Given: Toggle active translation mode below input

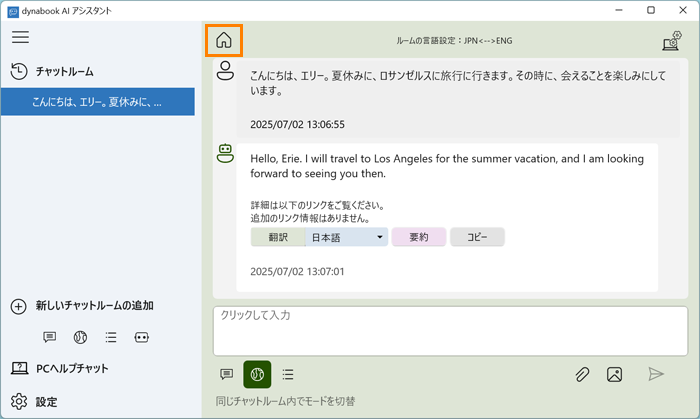Looking at the screenshot, I should [x=257, y=374].
